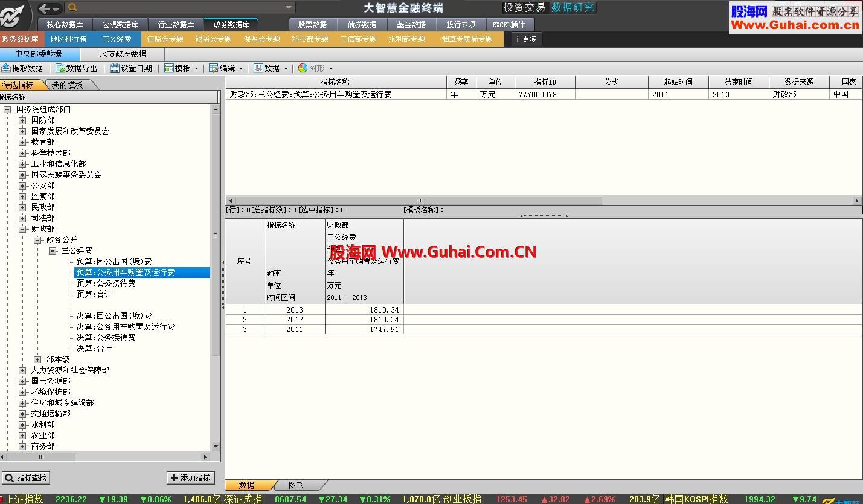Click the 编辑 edit icon

(214, 68)
